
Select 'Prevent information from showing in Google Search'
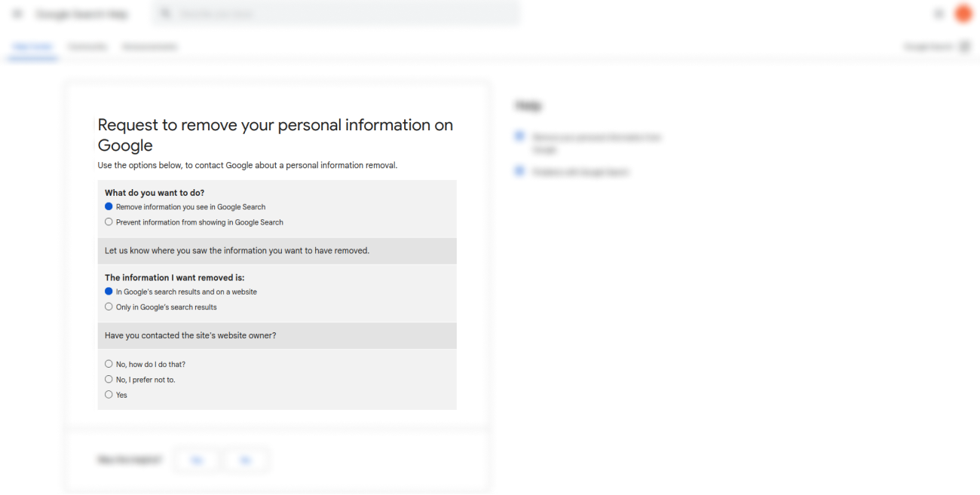click(109, 222)
